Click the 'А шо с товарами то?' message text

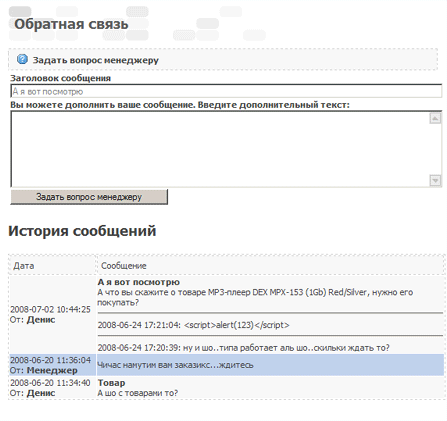point(138,393)
